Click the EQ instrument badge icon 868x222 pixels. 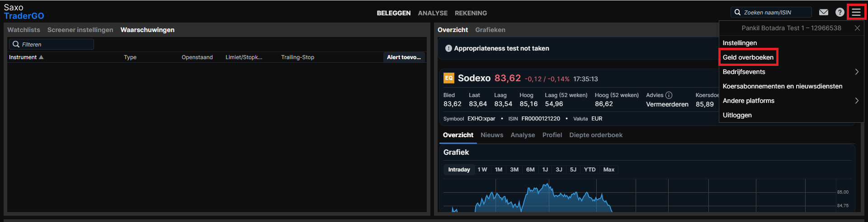click(x=448, y=78)
